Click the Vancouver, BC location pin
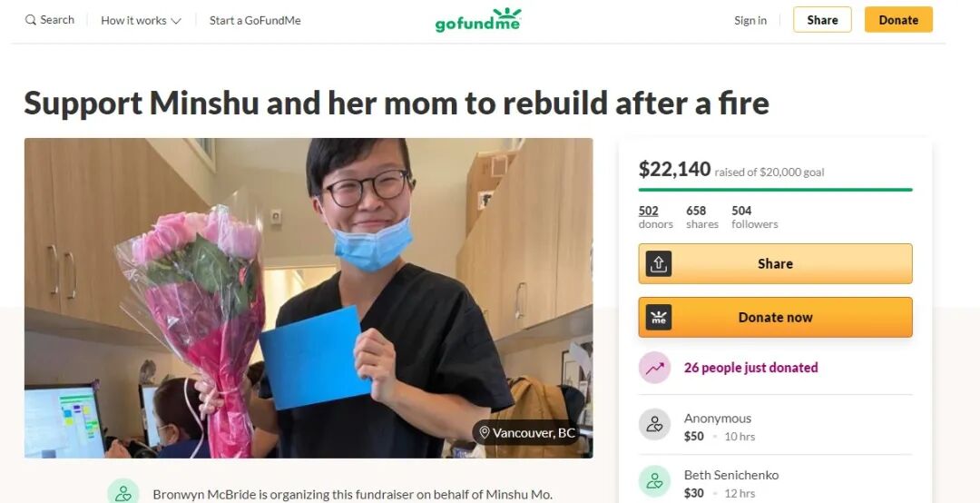Screen dimensions: 980x503 coord(484,433)
